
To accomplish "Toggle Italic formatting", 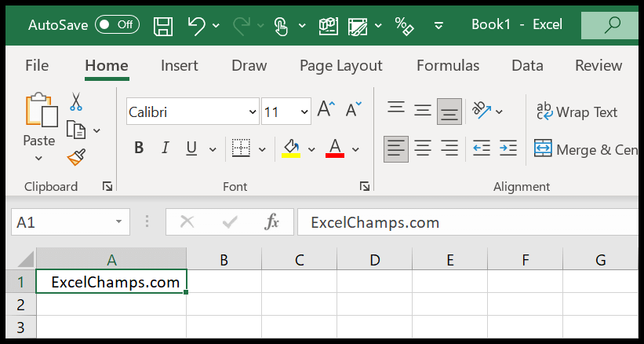I will point(165,148).
